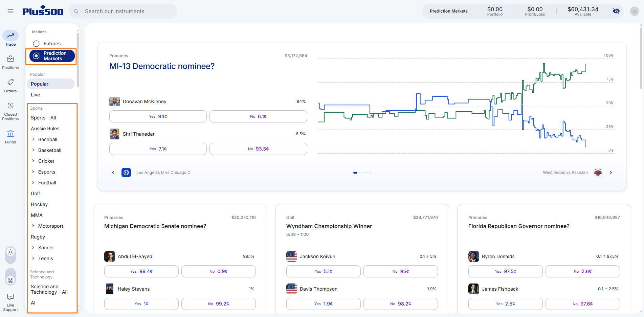Screen dimensions: 644x317
Task: Open the Positions briefcase icon
Action: [10, 59]
